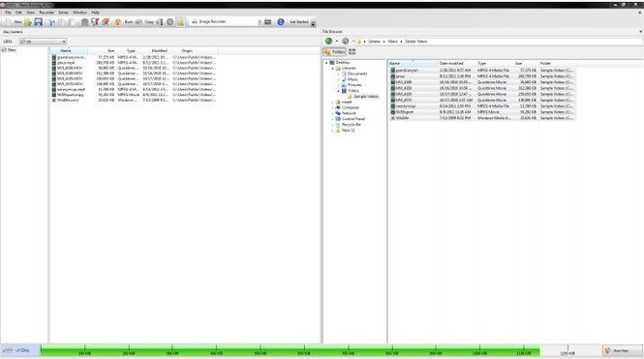This screenshot has width=644, height=359.
Task: Click Libraries in the breadcrumb path
Action: coord(374,42)
